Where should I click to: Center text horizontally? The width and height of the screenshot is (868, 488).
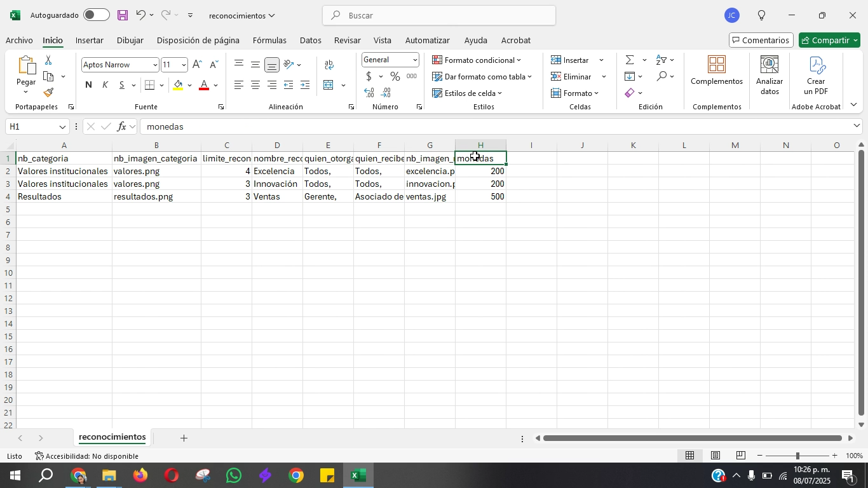pyautogui.click(x=255, y=85)
